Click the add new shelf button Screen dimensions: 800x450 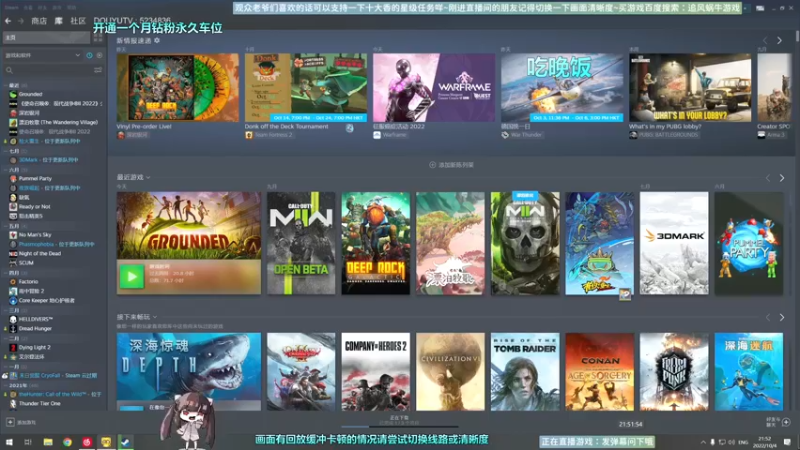point(452,165)
